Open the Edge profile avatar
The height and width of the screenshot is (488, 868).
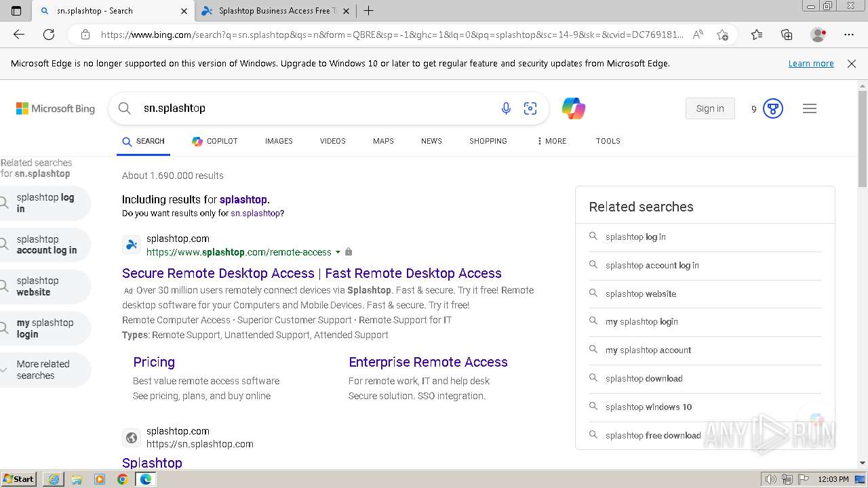[x=818, y=35]
